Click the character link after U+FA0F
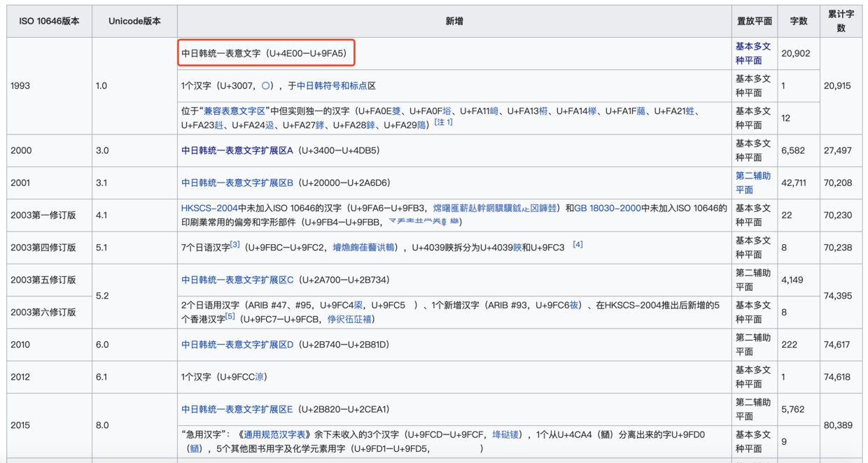 [x=446, y=111]
